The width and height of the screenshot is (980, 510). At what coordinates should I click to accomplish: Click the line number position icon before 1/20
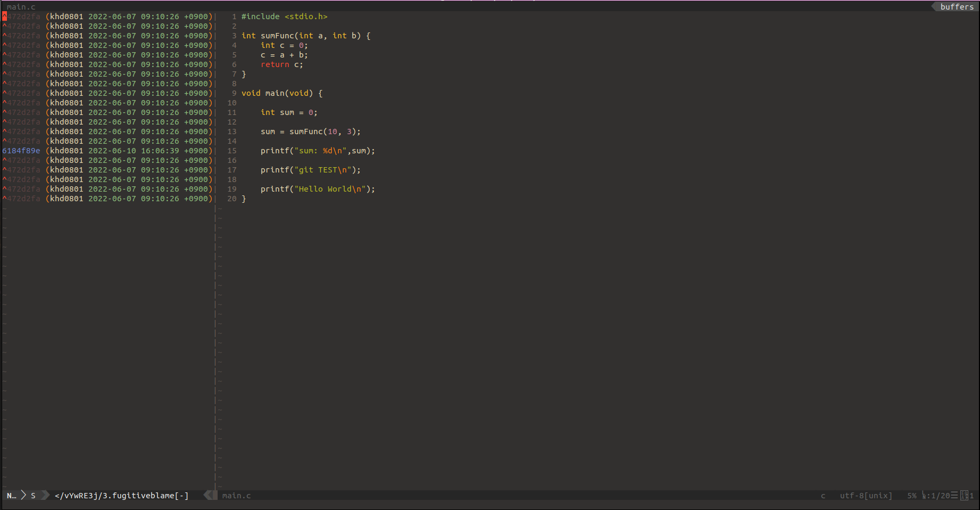pos(925,495)
